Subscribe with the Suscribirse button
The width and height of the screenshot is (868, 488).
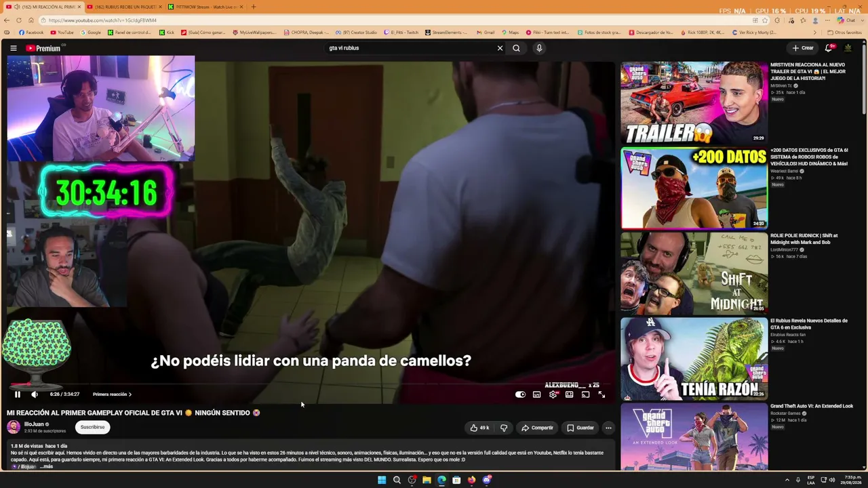tap(93, 427)
